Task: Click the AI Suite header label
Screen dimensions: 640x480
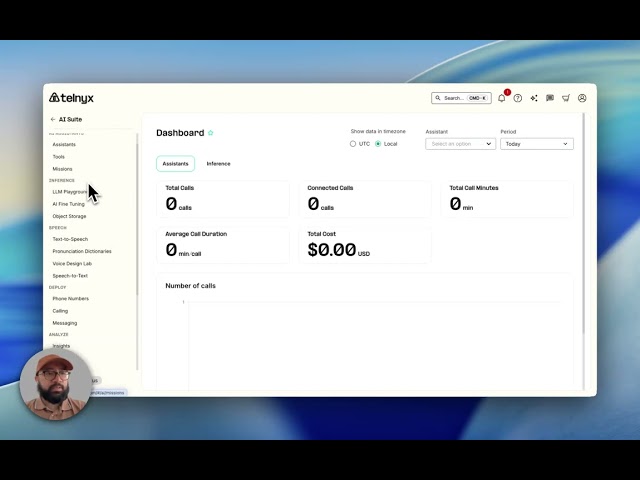Action: (x=71, y=119)
